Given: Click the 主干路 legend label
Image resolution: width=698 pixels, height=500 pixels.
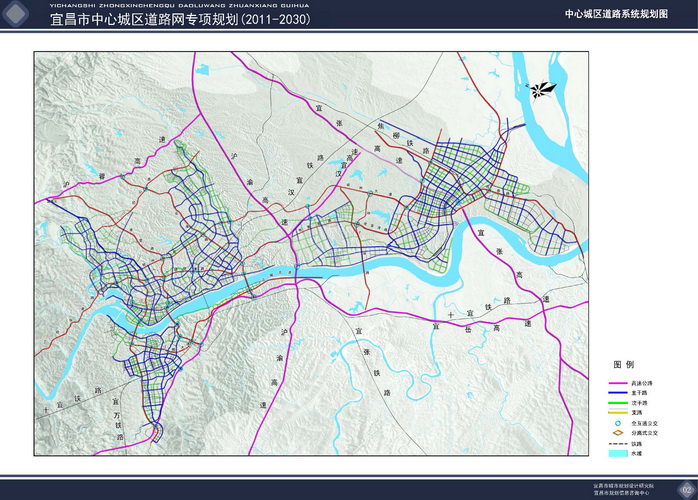Looking at the screenshot, I should pos(639,393).
